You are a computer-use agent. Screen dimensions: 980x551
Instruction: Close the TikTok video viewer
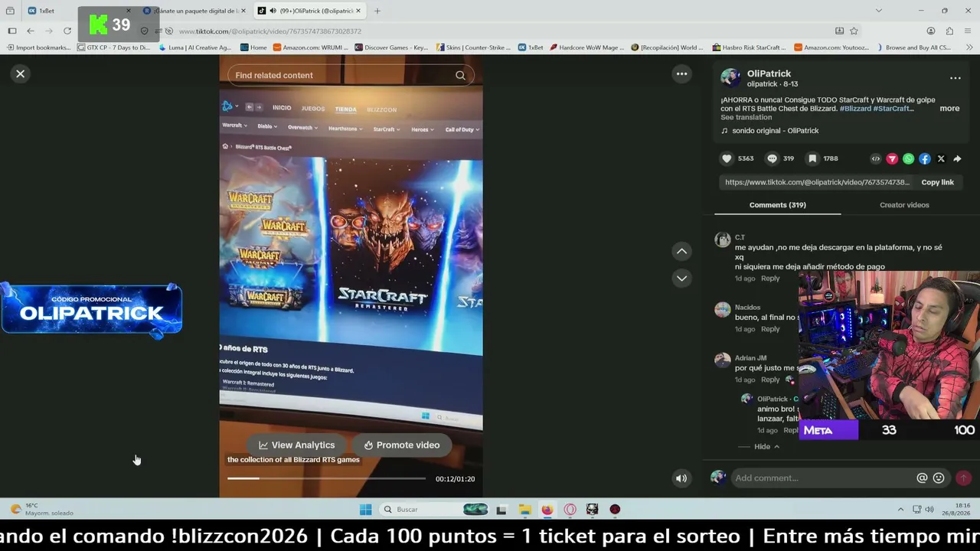coord(21,73)
